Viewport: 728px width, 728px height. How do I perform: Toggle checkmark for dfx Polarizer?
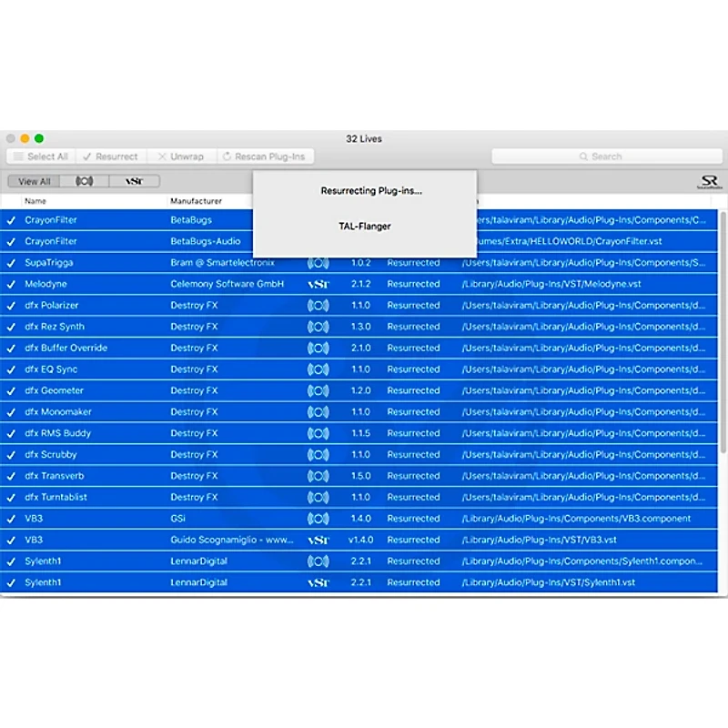tap(11, 306)
